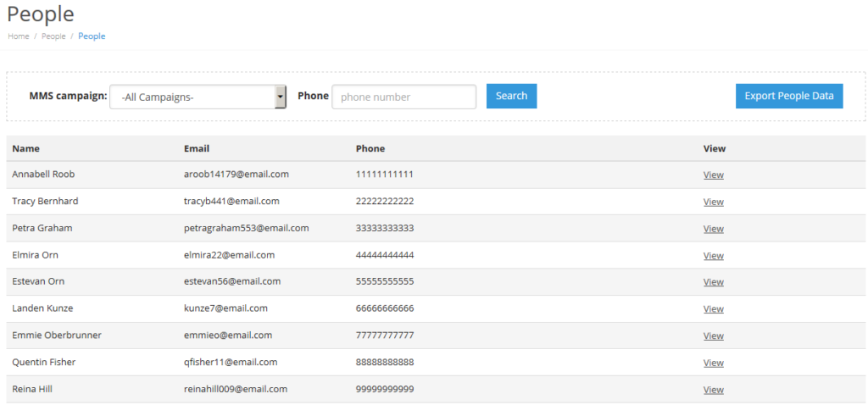The image size is (868, 405).
Task: Click View for Petra Graham
Action: pyautogui.click(x=713, y=229)
